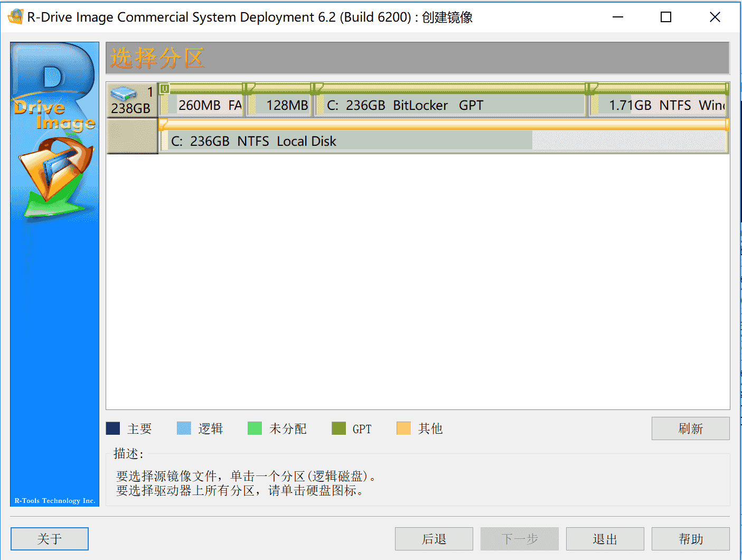Click the 选择分区 heading text
742x560 pixels.
[157, 58]
